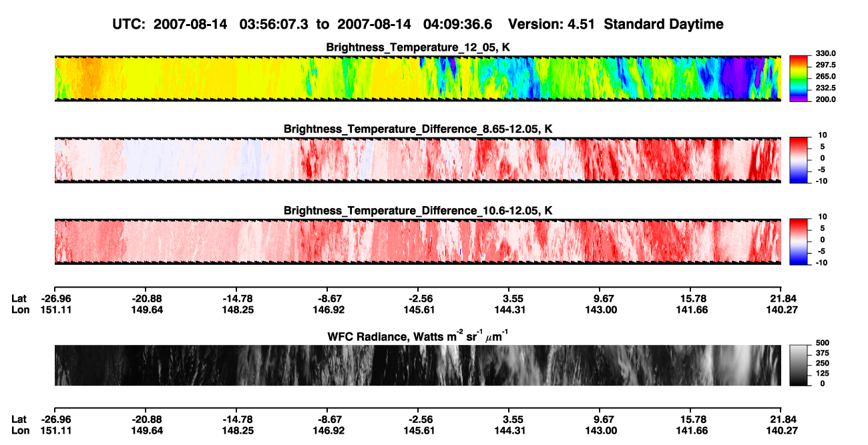
Task: Click latitude 21.84 on the upper axis
Action: (783, 298)
